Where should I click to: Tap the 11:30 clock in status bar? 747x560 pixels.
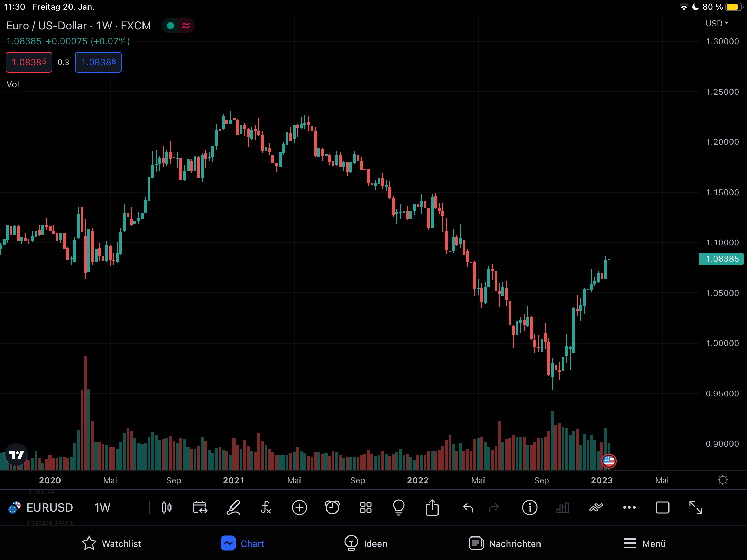[15, 7]
